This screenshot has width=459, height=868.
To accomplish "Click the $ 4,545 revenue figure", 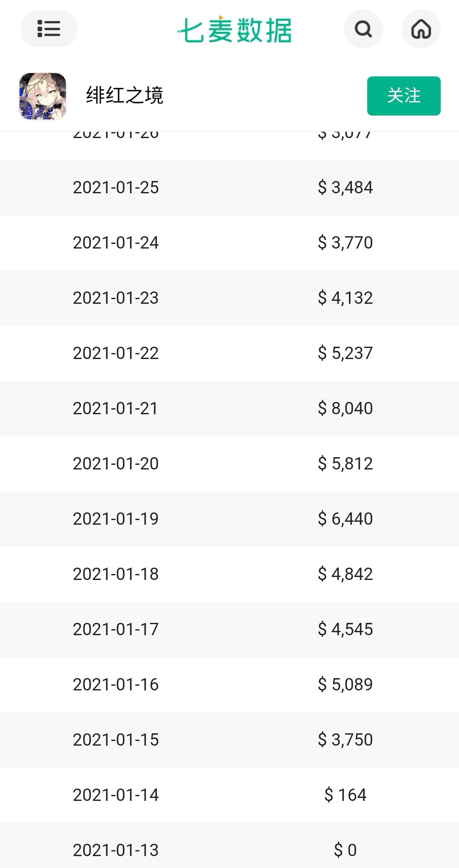I will [x=345, y=629].
